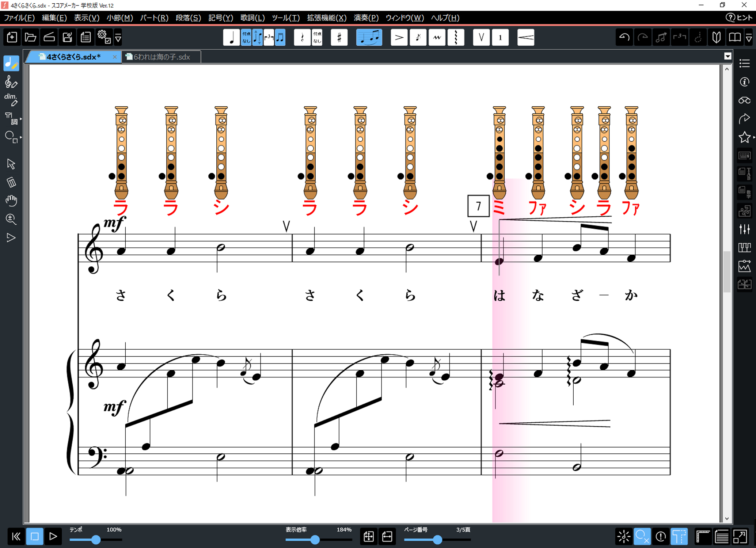Toggle the magnifier display option in status bar
Viewport: 756px width, 548px height.
tap(642, 536)
